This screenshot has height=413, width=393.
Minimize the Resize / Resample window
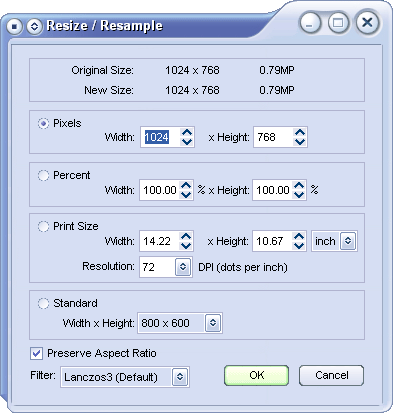click(x=310, y=23)
